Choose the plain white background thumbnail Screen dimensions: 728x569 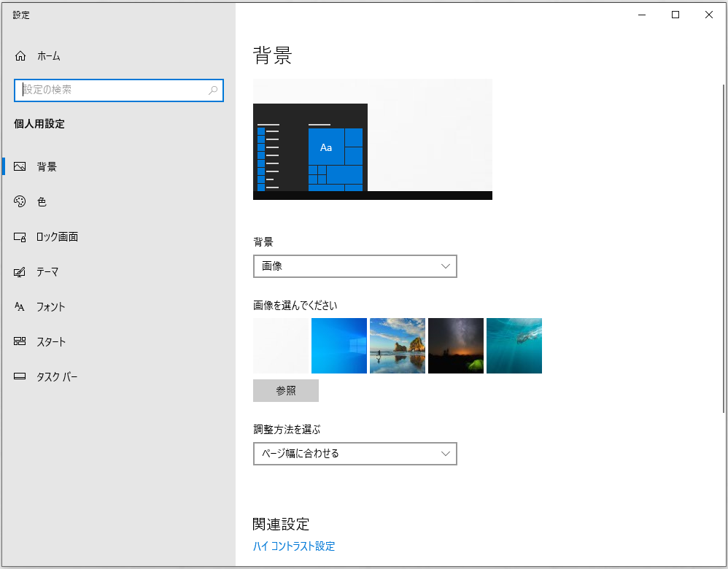click(x=280, y=346)
